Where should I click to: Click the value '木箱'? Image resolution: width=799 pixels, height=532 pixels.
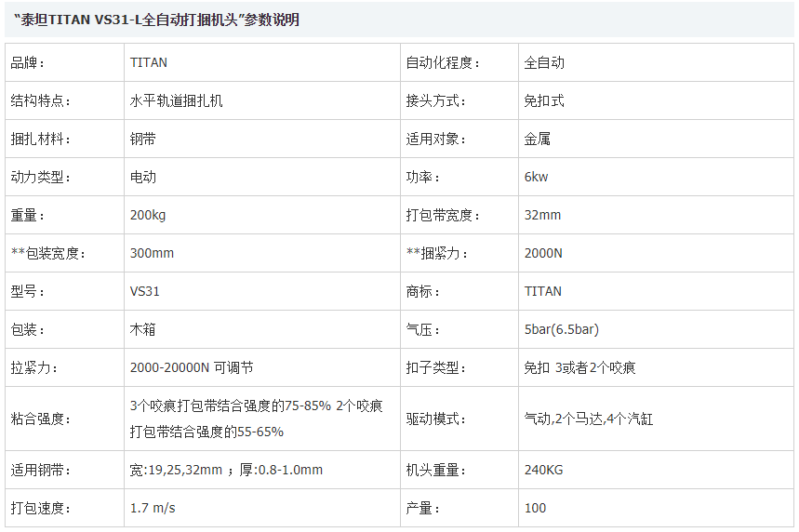143,329
